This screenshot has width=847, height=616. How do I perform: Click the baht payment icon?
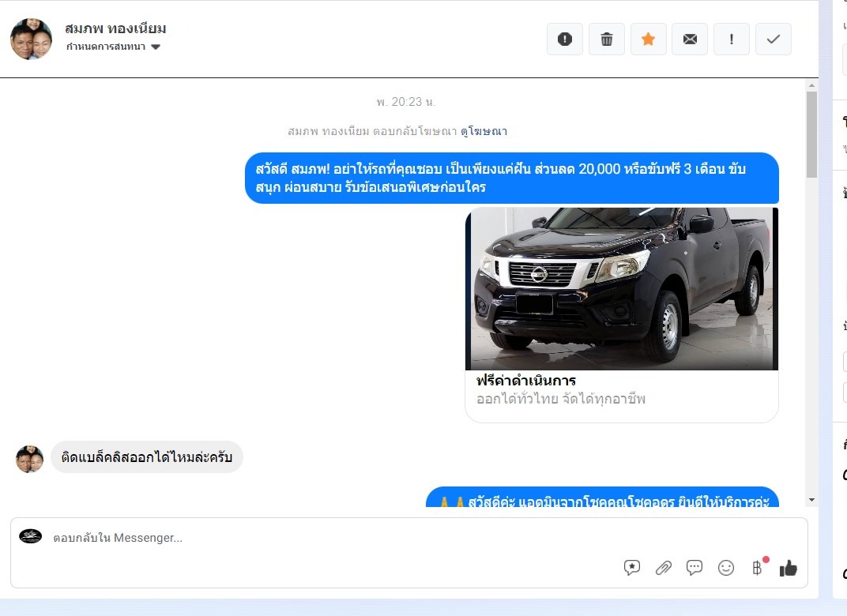(757, 568)
